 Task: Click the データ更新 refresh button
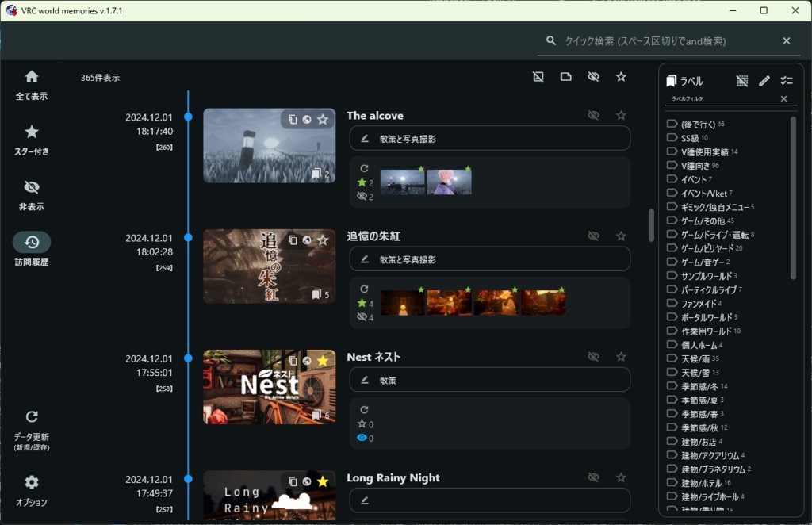click(x=32, y=431)
